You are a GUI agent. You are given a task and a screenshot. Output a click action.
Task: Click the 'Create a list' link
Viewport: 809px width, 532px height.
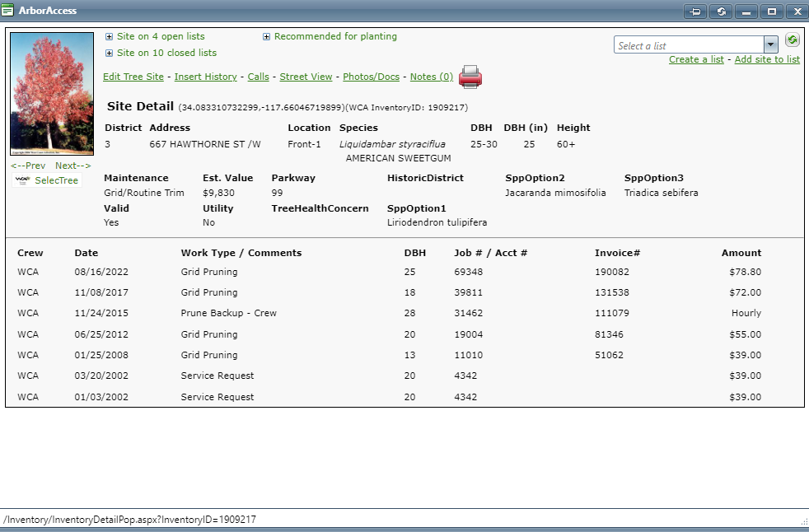(x=696, y=59)
